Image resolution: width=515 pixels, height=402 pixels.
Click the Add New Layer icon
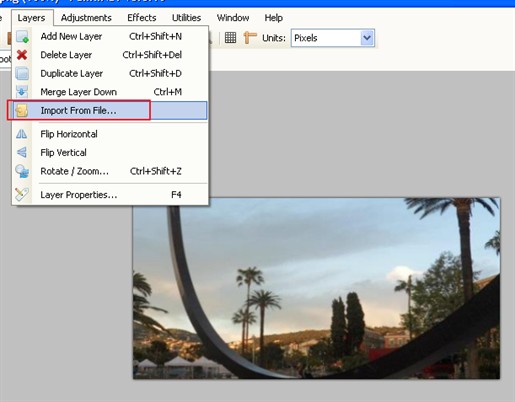pyautogui.click(x=22, y=37)
